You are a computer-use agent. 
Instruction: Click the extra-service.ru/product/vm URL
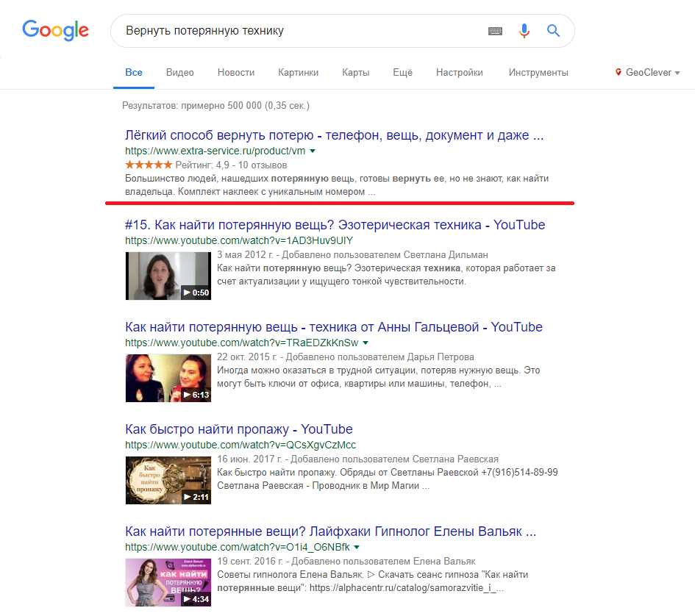[215, 151]
